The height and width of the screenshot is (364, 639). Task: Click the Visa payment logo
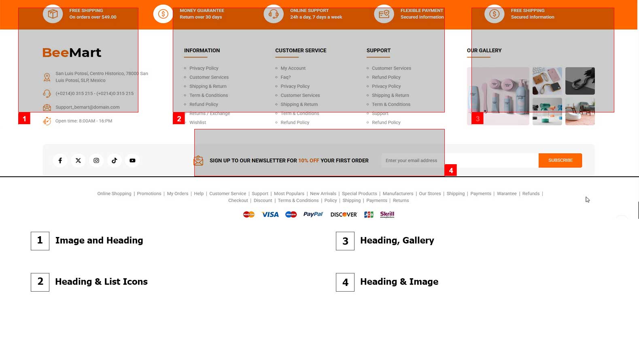point(270,214)
